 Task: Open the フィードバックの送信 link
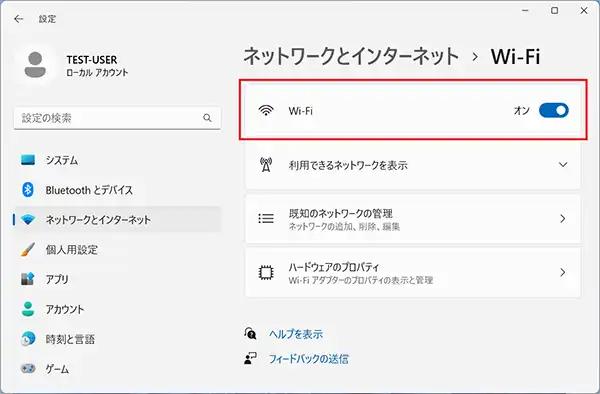tap(309, 359)
